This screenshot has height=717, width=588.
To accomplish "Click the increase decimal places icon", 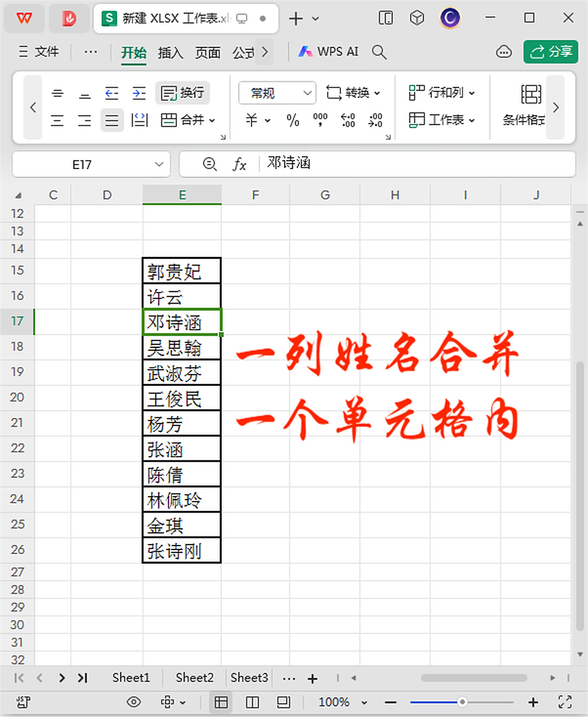I will tap(348, 120).
